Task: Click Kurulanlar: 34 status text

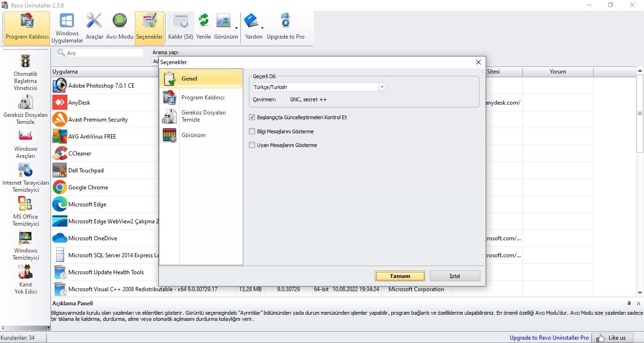Action: point(18,337)
